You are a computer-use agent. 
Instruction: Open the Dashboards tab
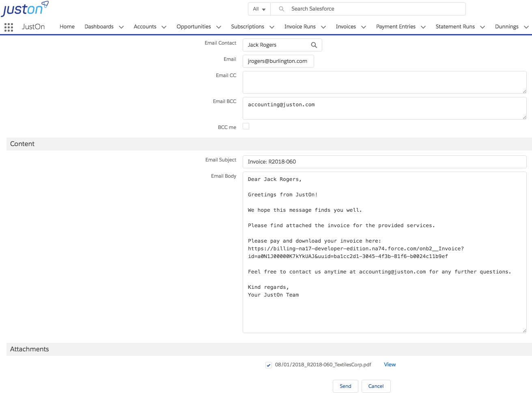(x=99, y=27)
